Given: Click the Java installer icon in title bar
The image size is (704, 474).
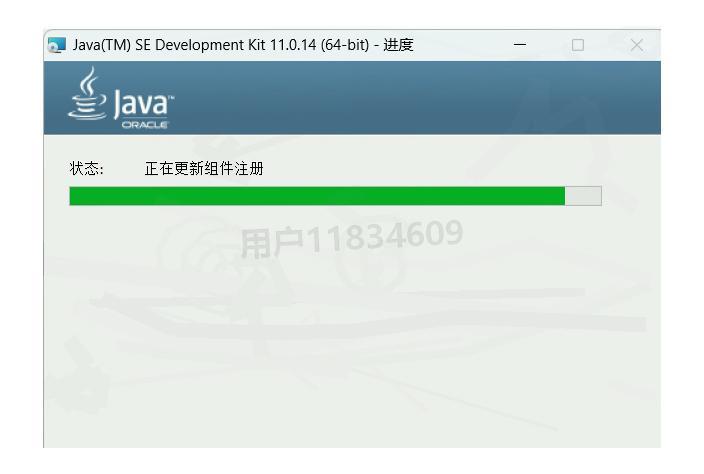Looking at the screenshot, I should [57, 45].
